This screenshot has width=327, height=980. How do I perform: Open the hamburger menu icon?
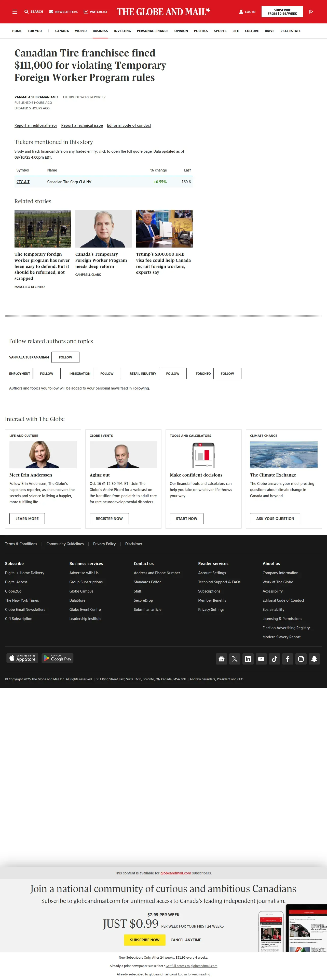(x=15, y=12)
